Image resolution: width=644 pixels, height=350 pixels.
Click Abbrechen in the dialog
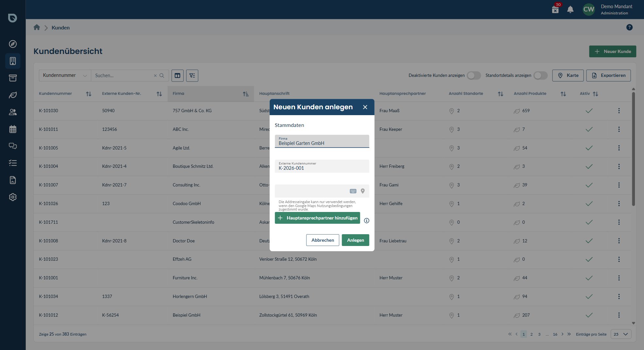(x=323, y=240)
